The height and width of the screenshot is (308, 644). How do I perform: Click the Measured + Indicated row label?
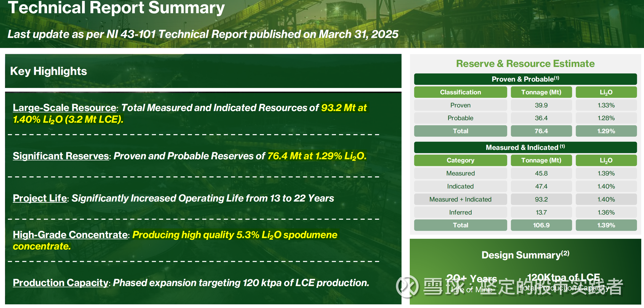click(x=460, y=199)
